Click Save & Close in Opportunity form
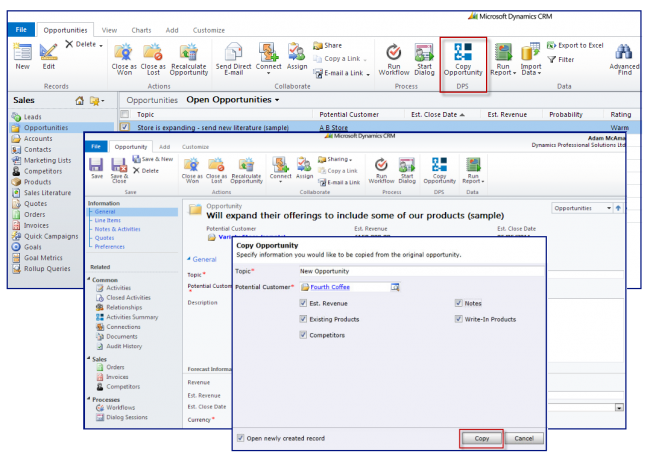This screenshot has height=459, width=650. [119, 170]
